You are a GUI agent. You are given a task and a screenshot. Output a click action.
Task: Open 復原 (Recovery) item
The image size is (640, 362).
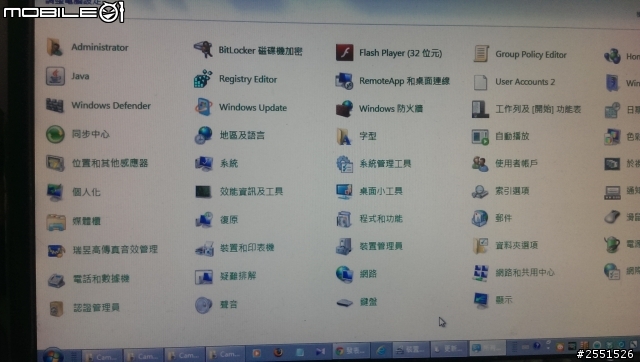point(216,220)
